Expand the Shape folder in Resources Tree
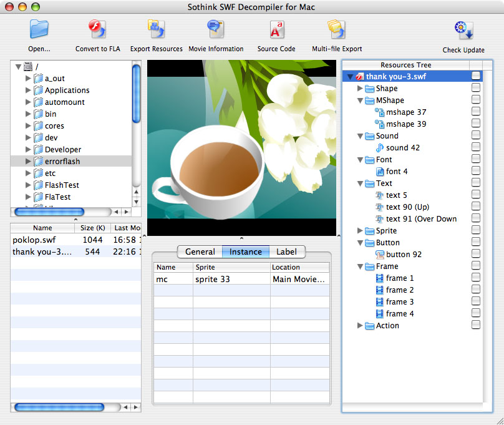Viewport: 504px width, 425px height. coord(360,88)
